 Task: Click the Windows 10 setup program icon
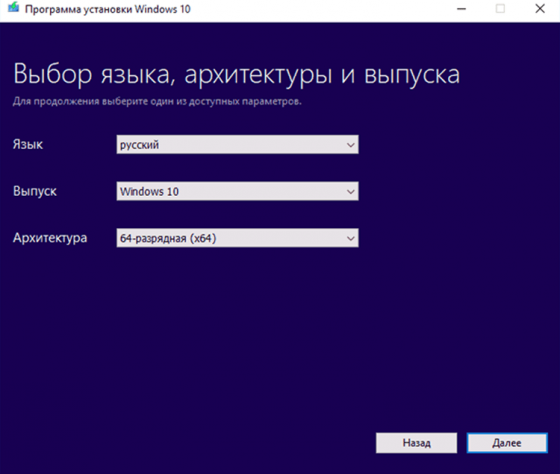point(13,8)
